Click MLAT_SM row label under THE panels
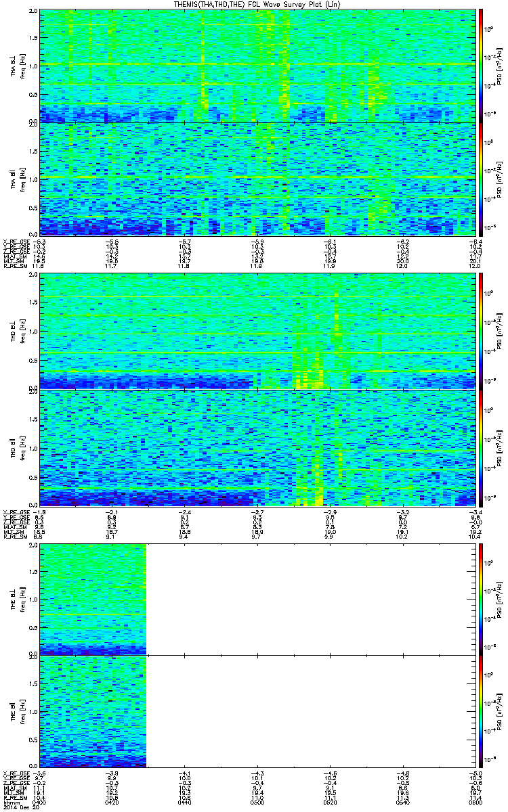The height and width of the screenshot is (812, 508). (x=14, y=788)
